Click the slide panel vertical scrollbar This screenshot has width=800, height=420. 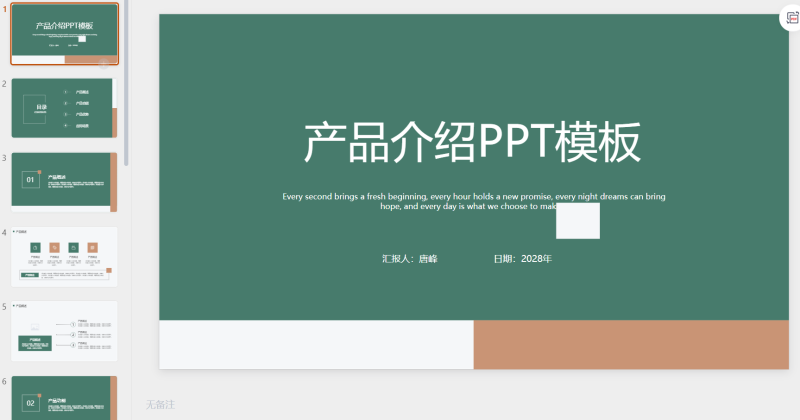(x=126, y=84)
